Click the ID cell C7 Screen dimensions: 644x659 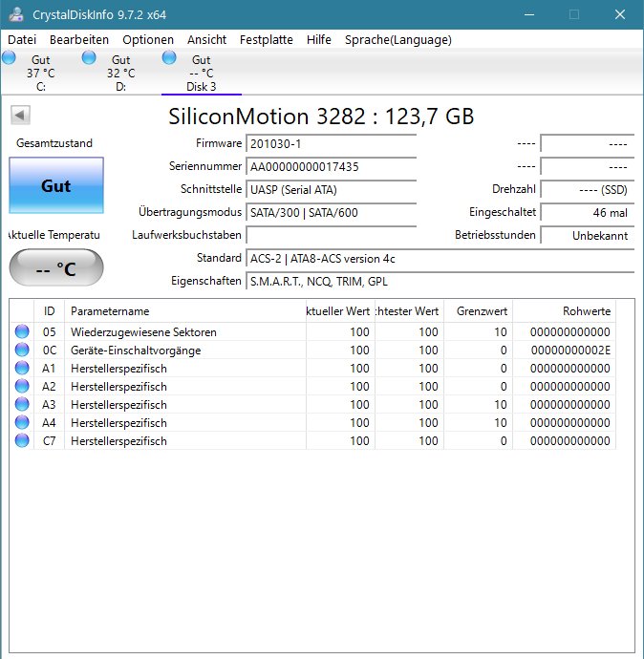(49, 441)
